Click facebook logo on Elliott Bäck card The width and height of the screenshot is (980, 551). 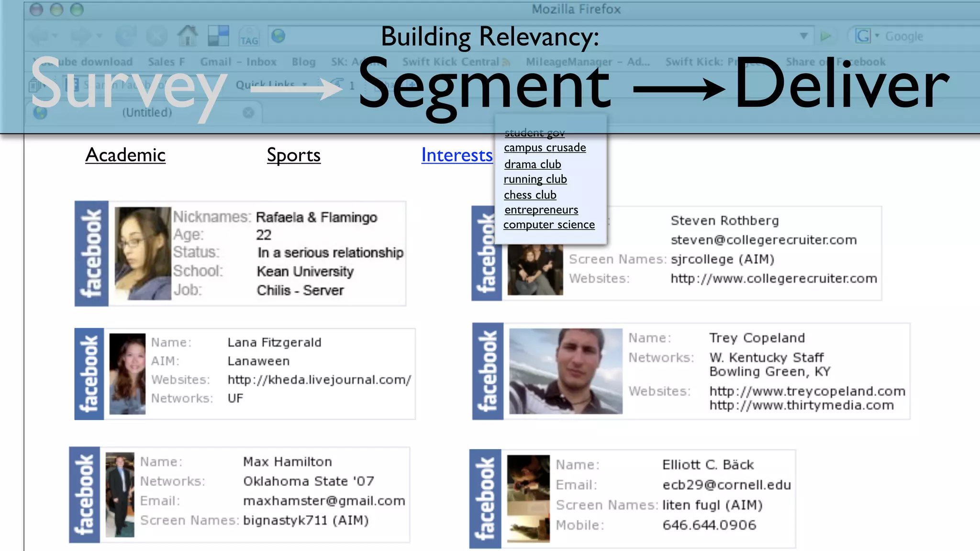tap(485, 499)
